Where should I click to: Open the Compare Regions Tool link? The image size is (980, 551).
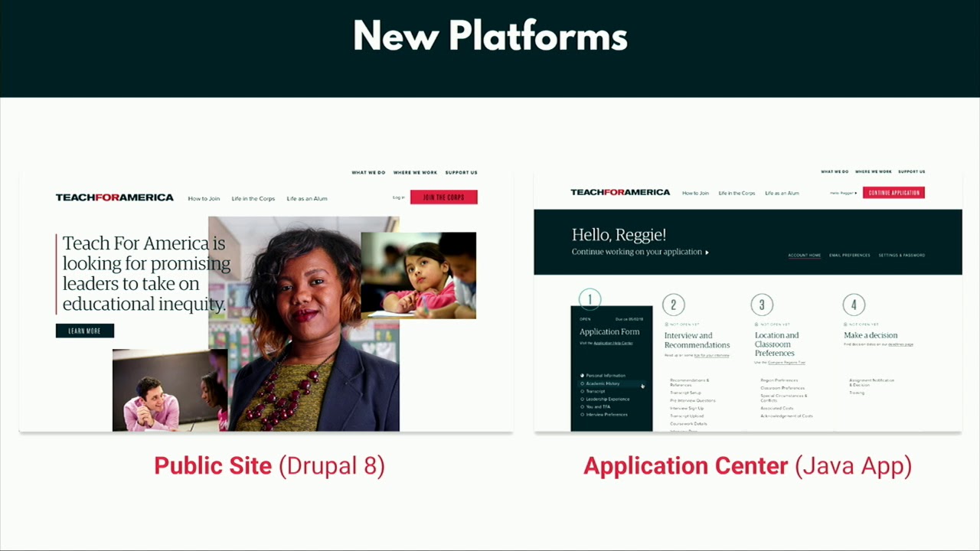pyautogui.click(x=786, y=363)
